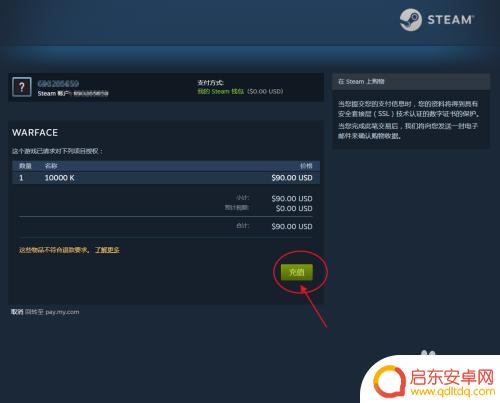Click the question mark avatar icon
This screenshot has width=500, height=403.
[22, 87]
